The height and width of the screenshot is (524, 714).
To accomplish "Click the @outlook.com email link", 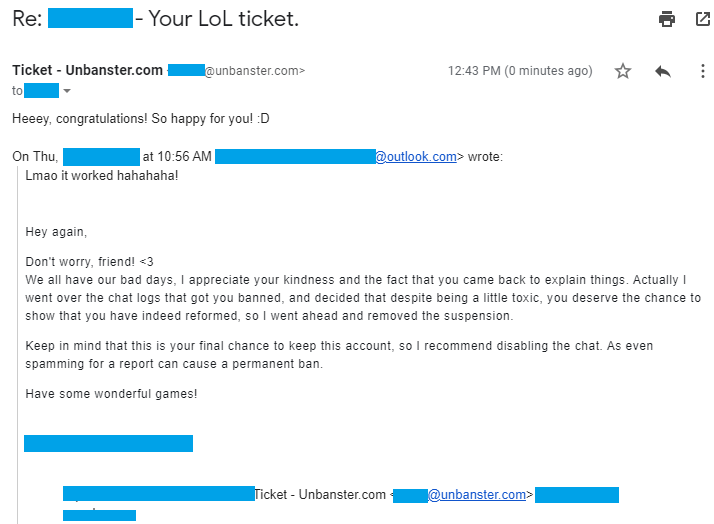I will [x=416, y=157].
